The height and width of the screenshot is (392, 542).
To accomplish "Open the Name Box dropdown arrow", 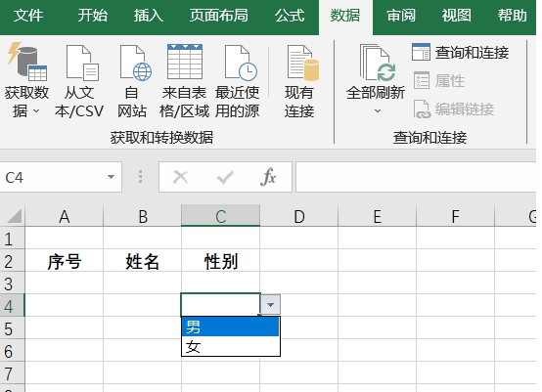I will pyautogui.click(x=111, y=177).
